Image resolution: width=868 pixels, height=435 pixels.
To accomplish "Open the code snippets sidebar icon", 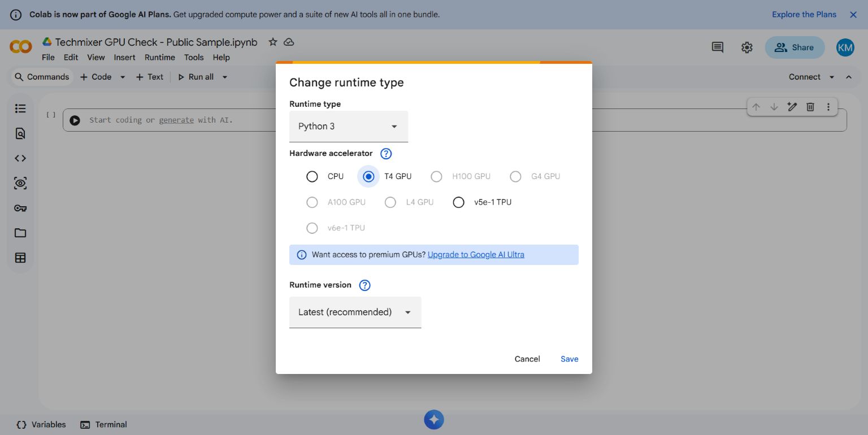I will click(20, 158).
